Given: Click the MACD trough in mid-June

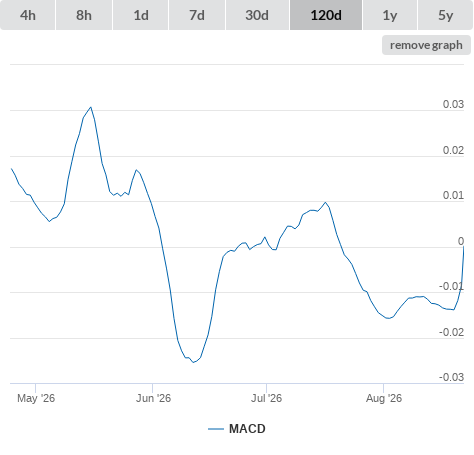Looking at the screenshot, I should tap(194, 362).
